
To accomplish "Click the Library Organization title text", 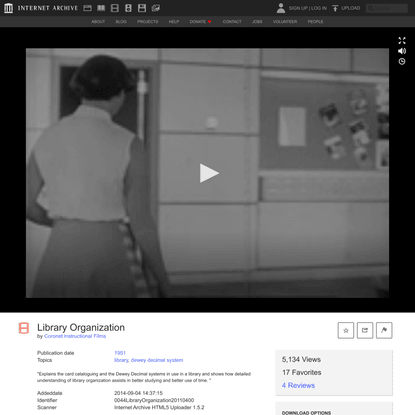I will pos(81,327).
